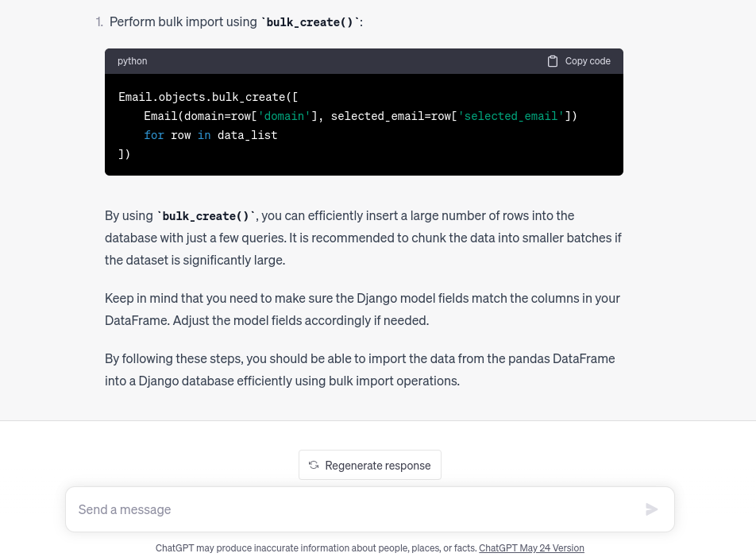Hit the submit plane icon for the chat
This screenshot has height=557, width=756.
click(x=651, y=509)
